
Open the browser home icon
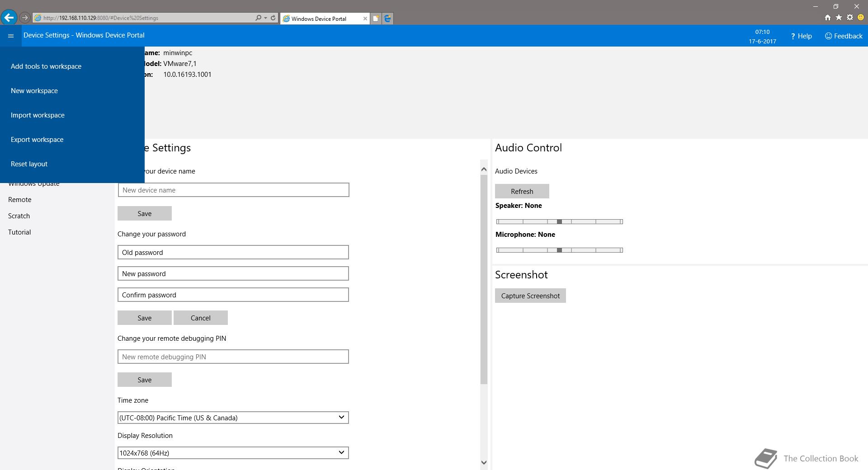[x=827, y=18]
